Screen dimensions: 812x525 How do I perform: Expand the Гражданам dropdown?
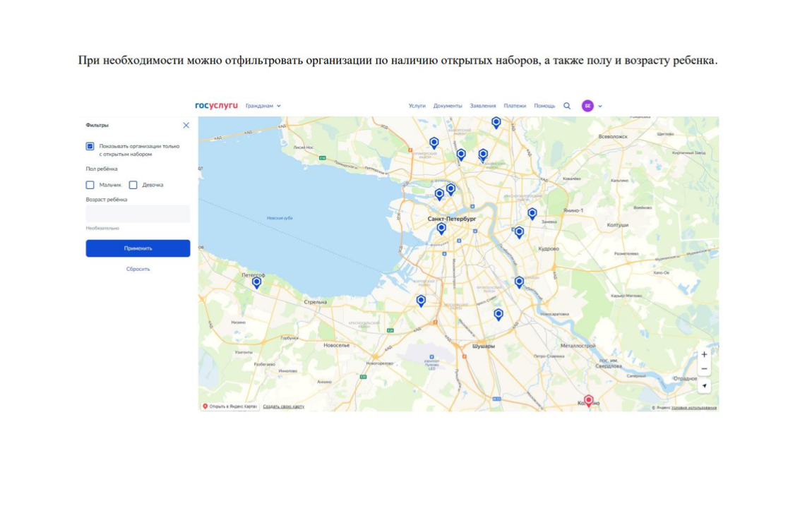coord(263,106)
